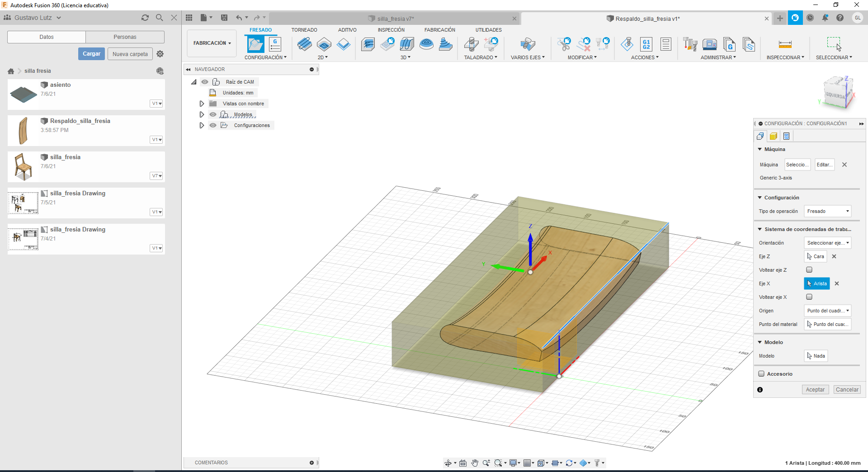The image size is (868, 472).
Task: Search in the data panel
Action: [160, 18]
